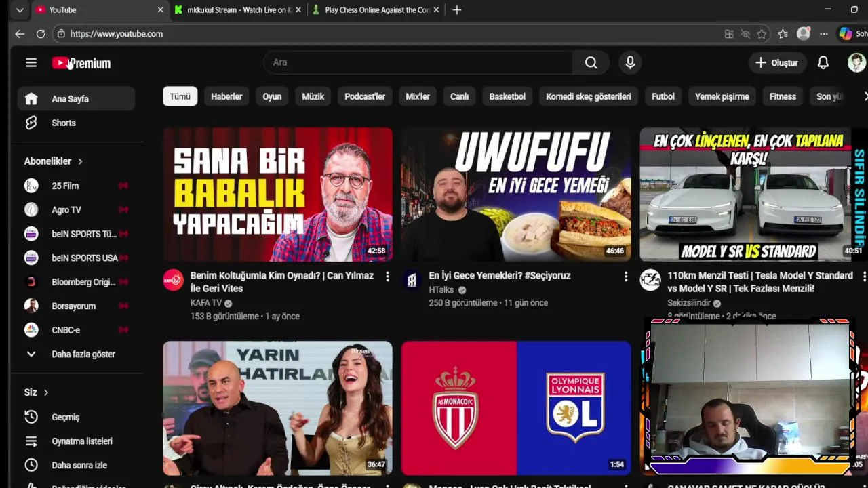Open the Bloomberg Originals subscription
Viewport: 868px width, 488px height.
pos(76,282)
